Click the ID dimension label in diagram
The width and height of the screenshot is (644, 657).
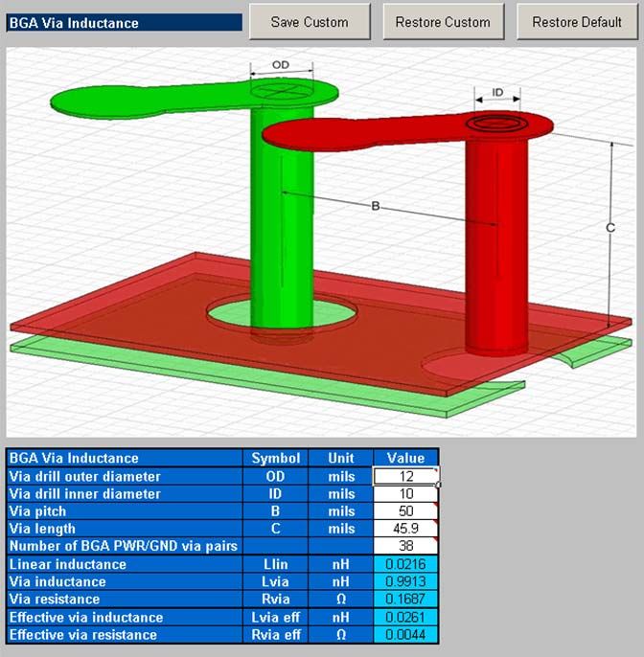[497, 92]
